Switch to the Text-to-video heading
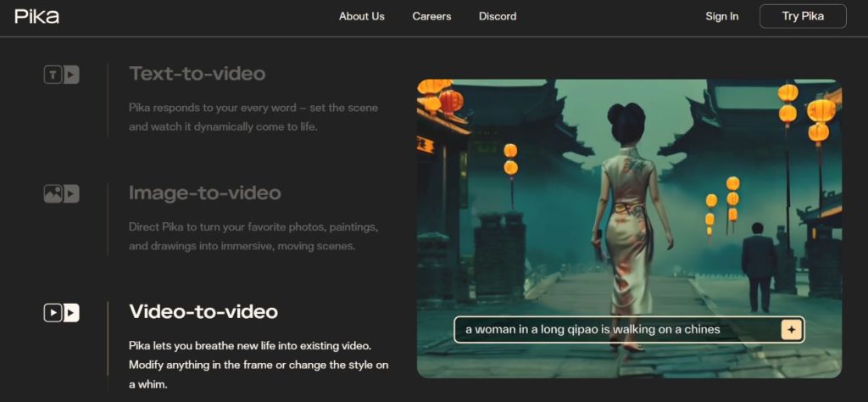 (x=197, y=74)
